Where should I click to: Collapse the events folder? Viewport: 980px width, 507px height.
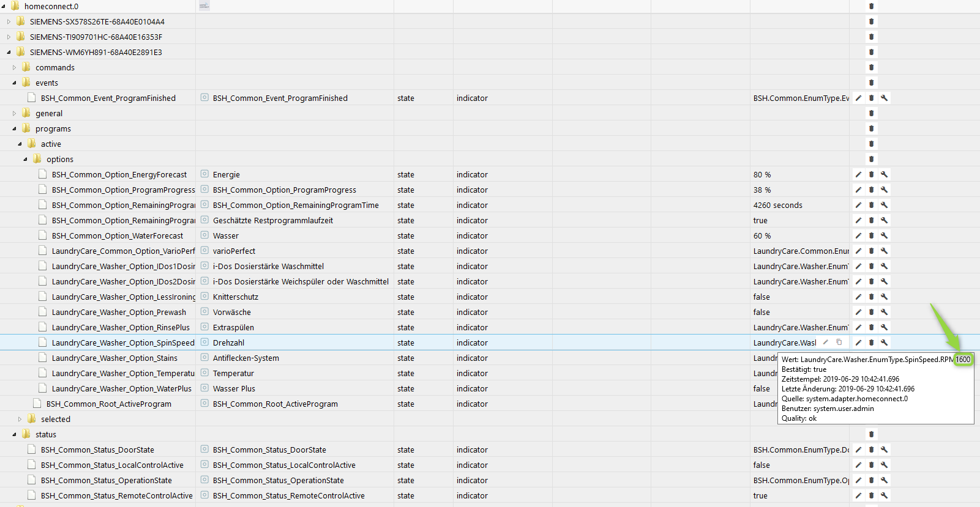point(14,83)
